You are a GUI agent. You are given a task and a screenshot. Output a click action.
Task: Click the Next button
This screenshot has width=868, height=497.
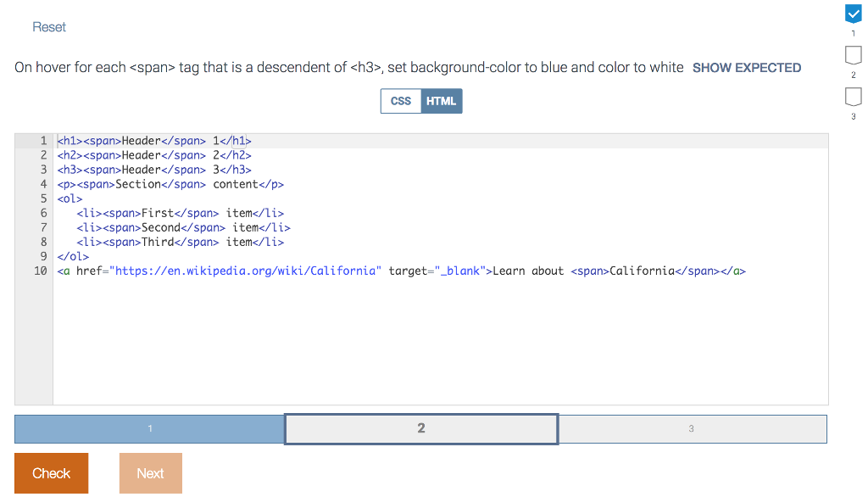[150, 472]
